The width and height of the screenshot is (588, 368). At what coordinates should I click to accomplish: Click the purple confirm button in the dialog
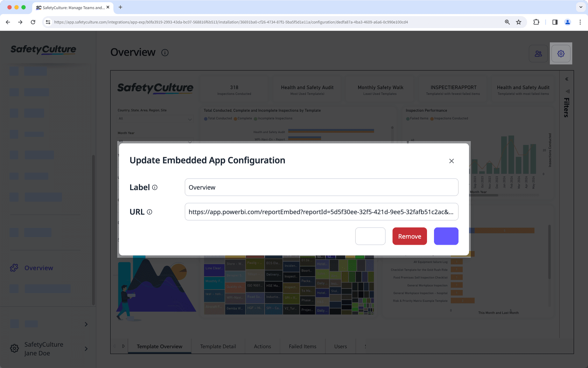[446, 236]
